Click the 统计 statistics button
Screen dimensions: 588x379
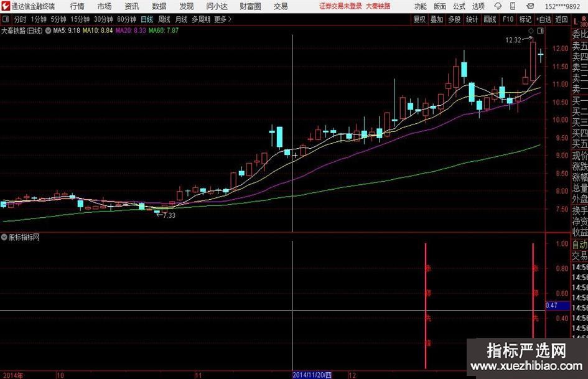pos(472,19)
